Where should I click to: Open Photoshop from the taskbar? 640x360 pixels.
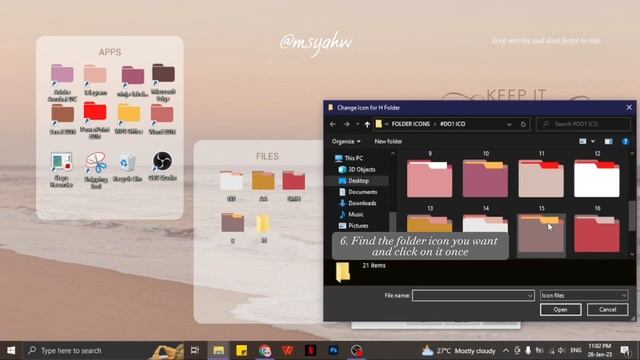tap(333, 350)
